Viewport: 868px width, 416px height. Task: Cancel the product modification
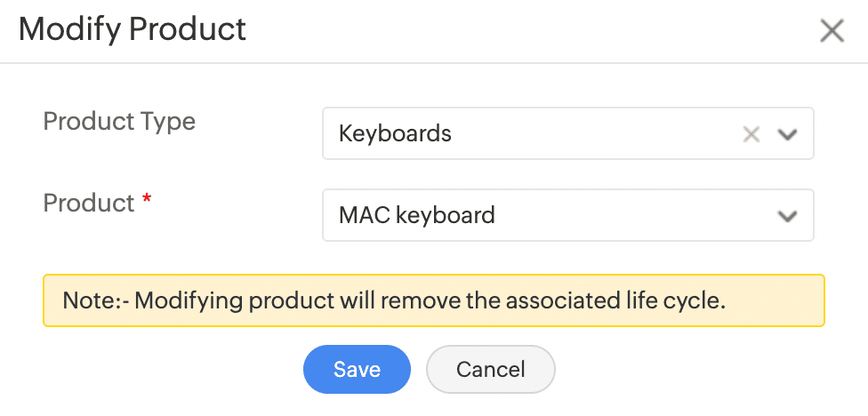pos(491,369)
